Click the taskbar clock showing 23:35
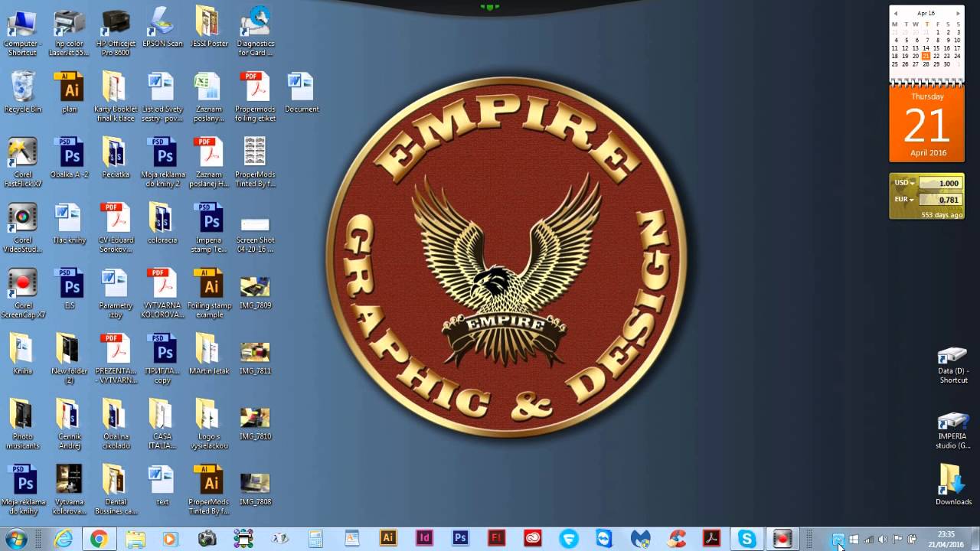980x551 pixels. click(x=946, y=539)
